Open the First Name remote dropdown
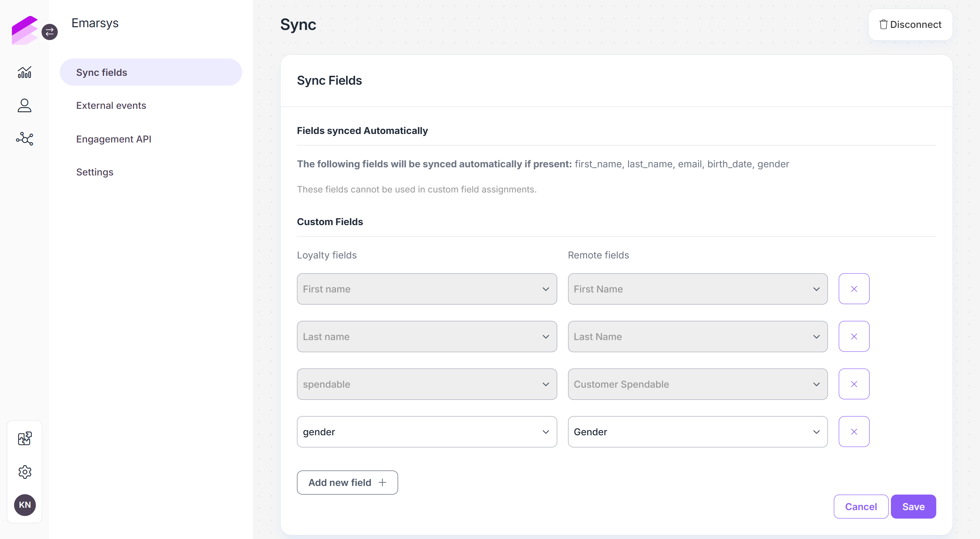Viewport: 980px width, 539px height. click(698, 289)
